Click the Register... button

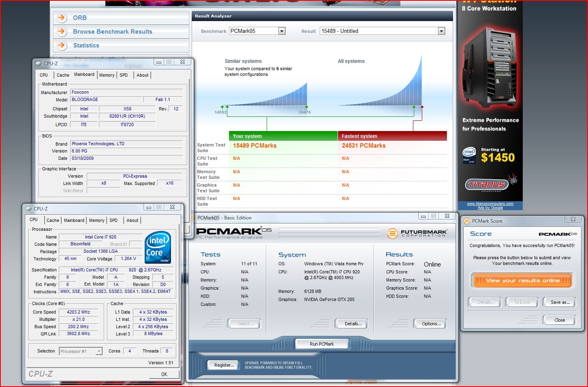coord(224,365)
